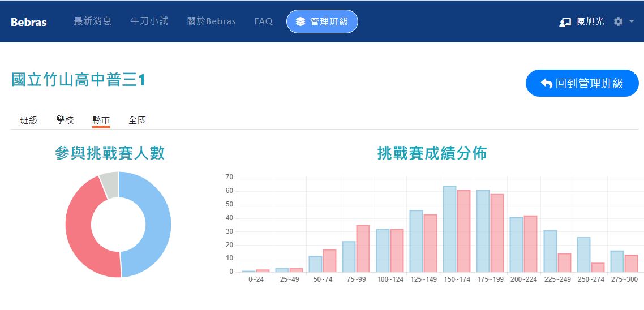Click the red bar for 275~300
Screen dimensions: 644x310
[x=631, y=264]
